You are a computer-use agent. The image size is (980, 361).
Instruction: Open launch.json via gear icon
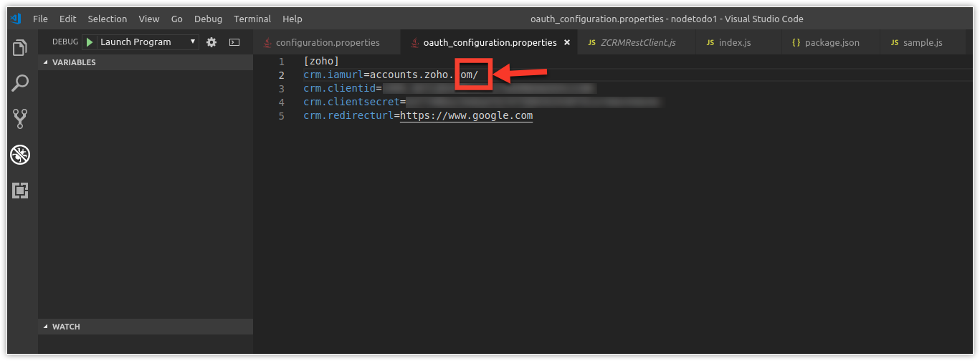pos(211,42)
